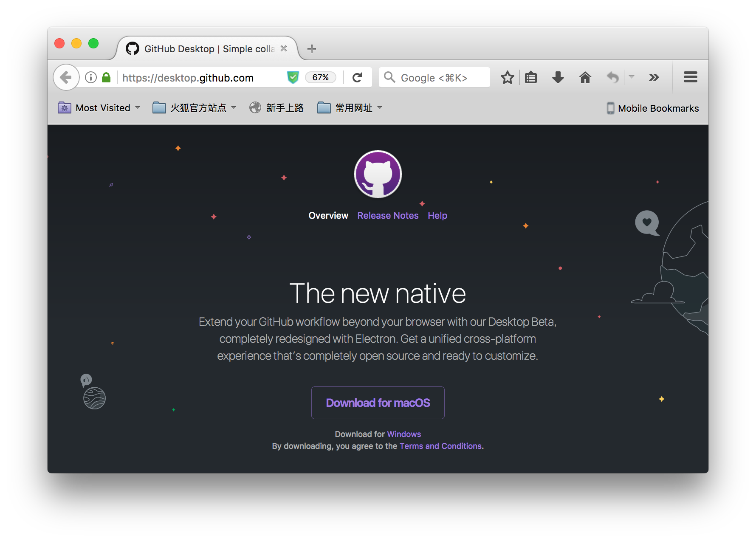
Task: Select the Overview navigation item
Action: click(x=328, y=216)
